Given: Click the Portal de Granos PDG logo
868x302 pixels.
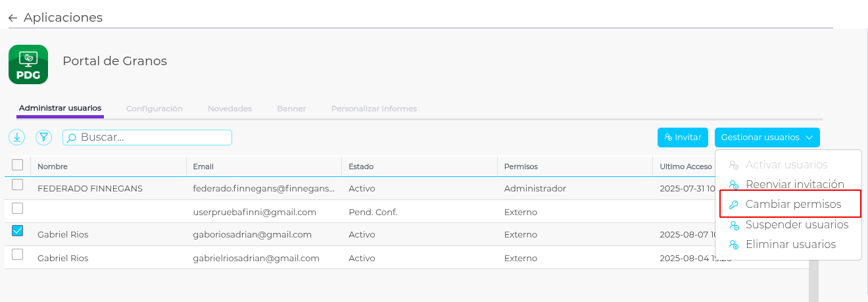Looking at the screenshot, I should coord(28,64).
